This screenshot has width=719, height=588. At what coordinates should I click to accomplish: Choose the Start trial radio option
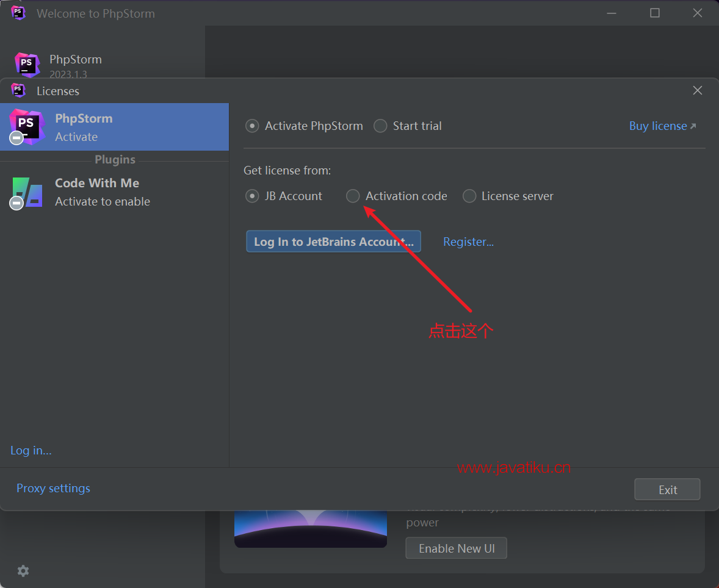tap(380, 126)
